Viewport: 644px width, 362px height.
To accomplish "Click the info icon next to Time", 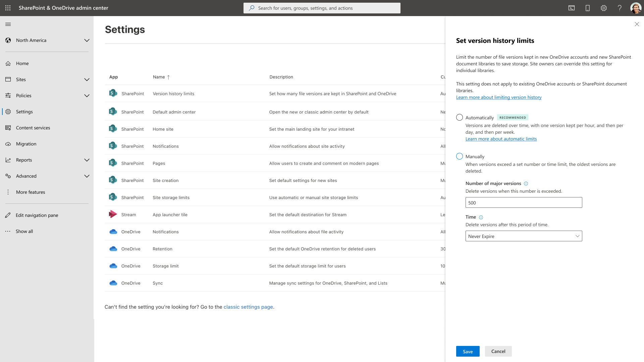I will 481,217.
